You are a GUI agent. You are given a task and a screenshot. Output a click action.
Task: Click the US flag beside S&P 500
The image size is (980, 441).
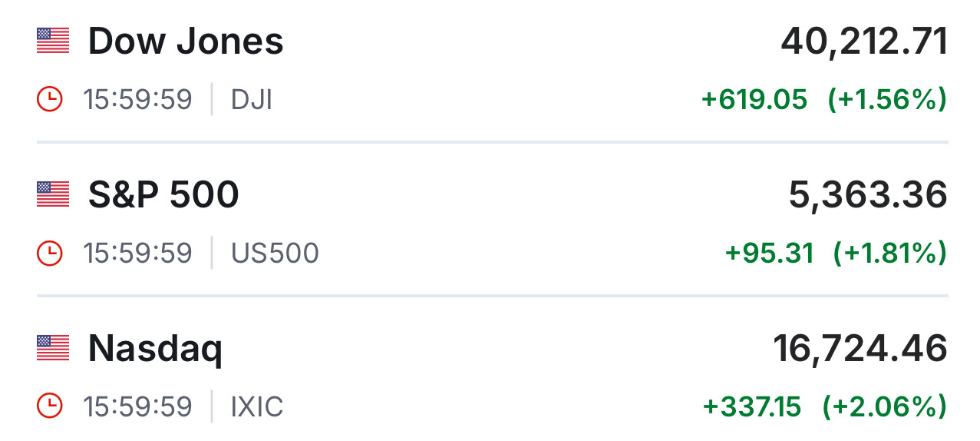coord(53,194)
